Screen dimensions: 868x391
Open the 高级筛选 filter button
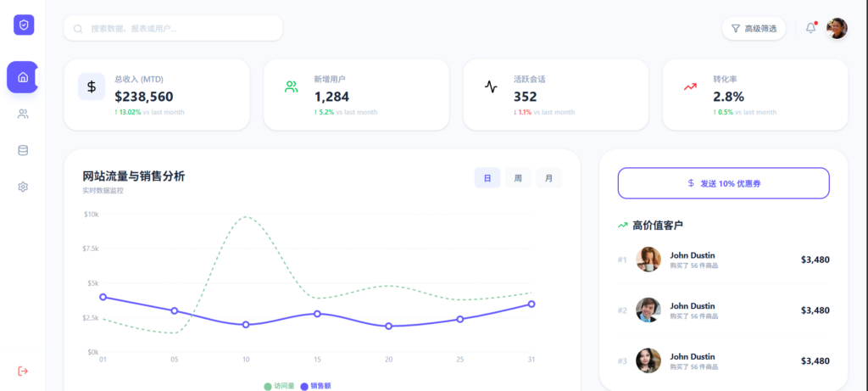[x=754, y=28]
